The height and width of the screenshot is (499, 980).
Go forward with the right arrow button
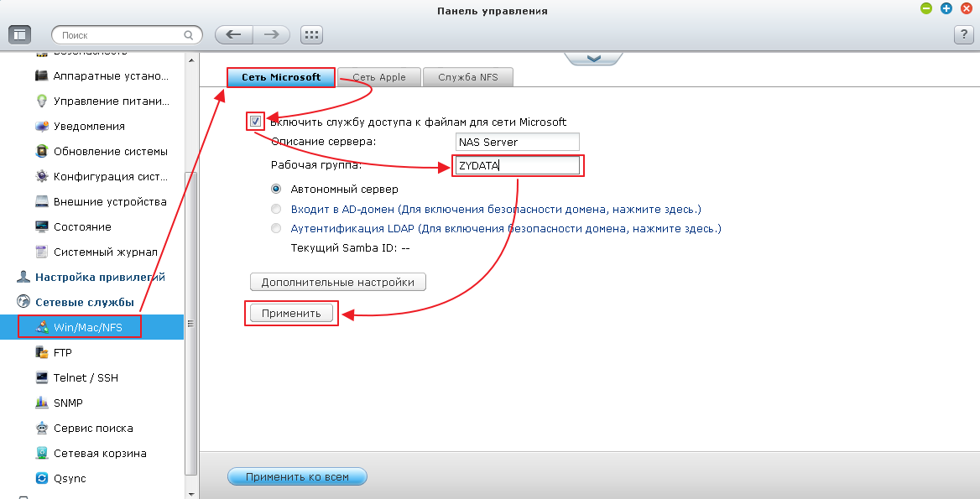coord(271,35)
